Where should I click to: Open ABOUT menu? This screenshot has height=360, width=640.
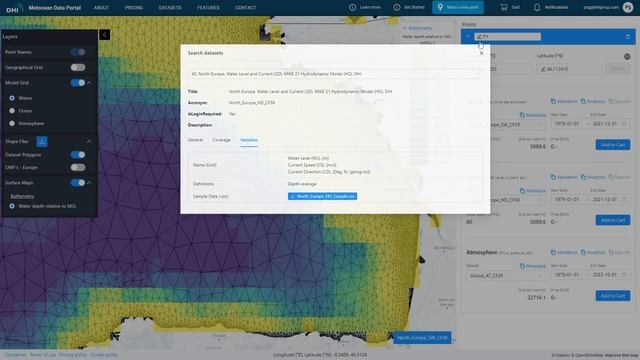101,8
